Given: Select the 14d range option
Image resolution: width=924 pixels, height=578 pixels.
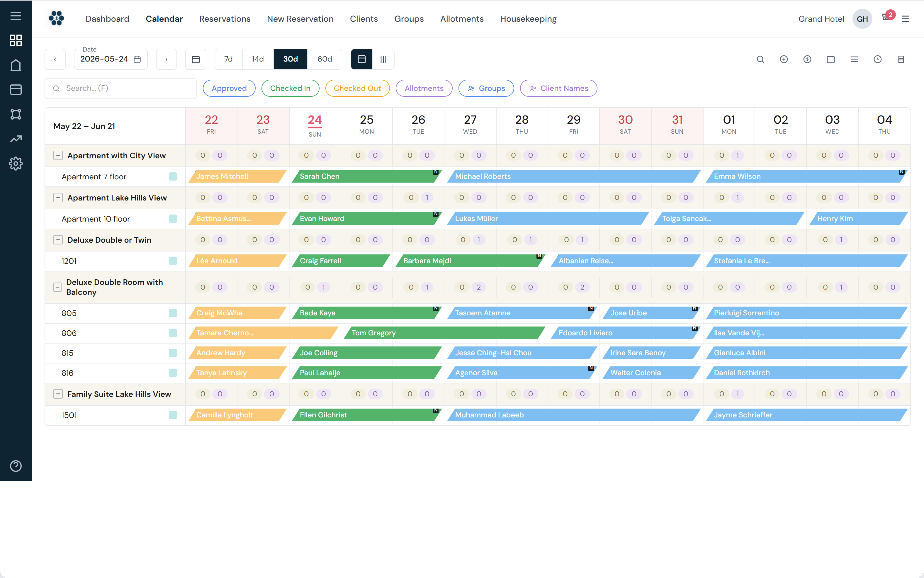Looking at the screenshot, I should tap(258, 59).
